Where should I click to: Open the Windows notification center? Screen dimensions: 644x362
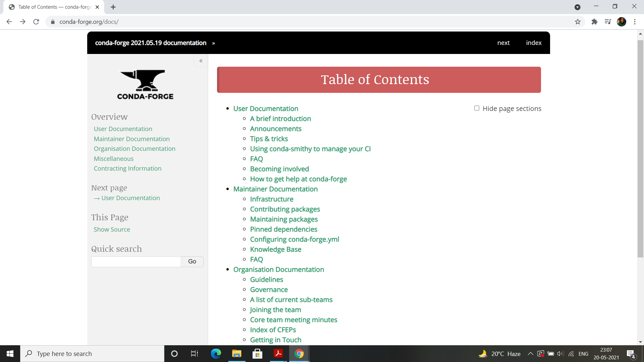coord(631,354)
